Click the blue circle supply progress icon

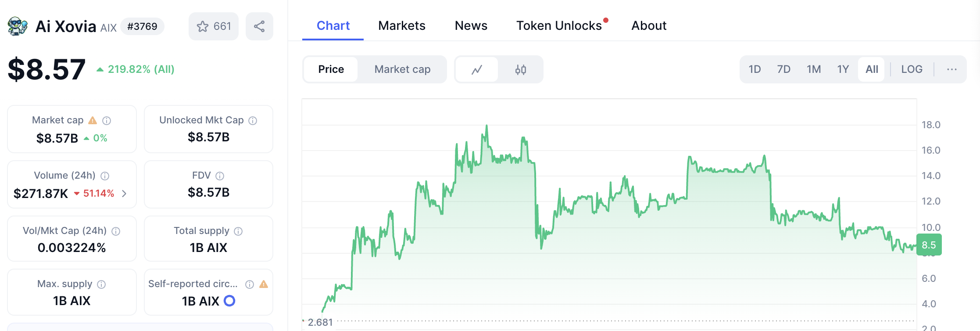click(x=229, y=301)
